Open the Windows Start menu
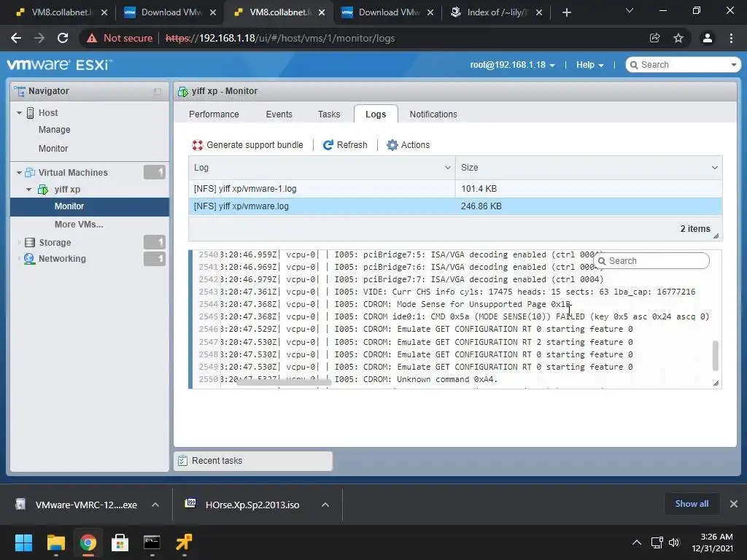 [23, 542]
